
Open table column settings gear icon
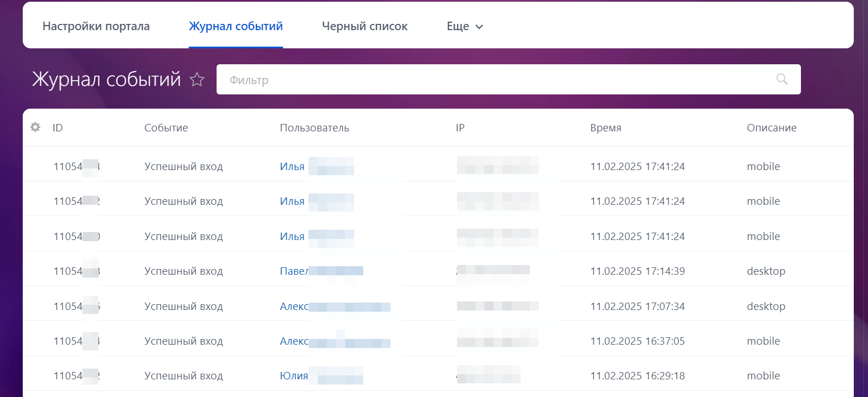[35, 127]
